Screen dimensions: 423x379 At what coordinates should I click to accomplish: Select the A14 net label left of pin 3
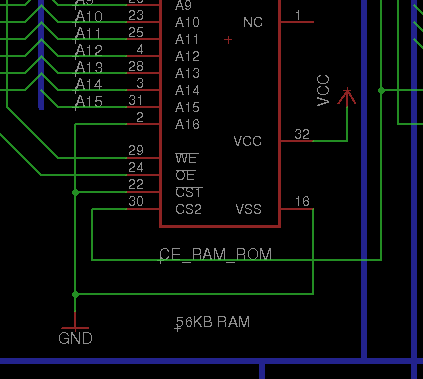pyautogui.click(x=89, y=84)
